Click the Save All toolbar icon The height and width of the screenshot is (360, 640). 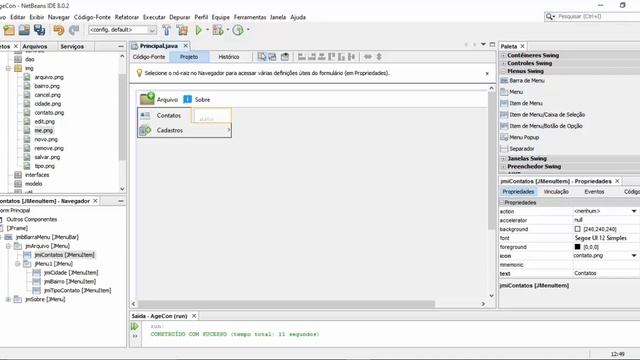tap(40, 30)
